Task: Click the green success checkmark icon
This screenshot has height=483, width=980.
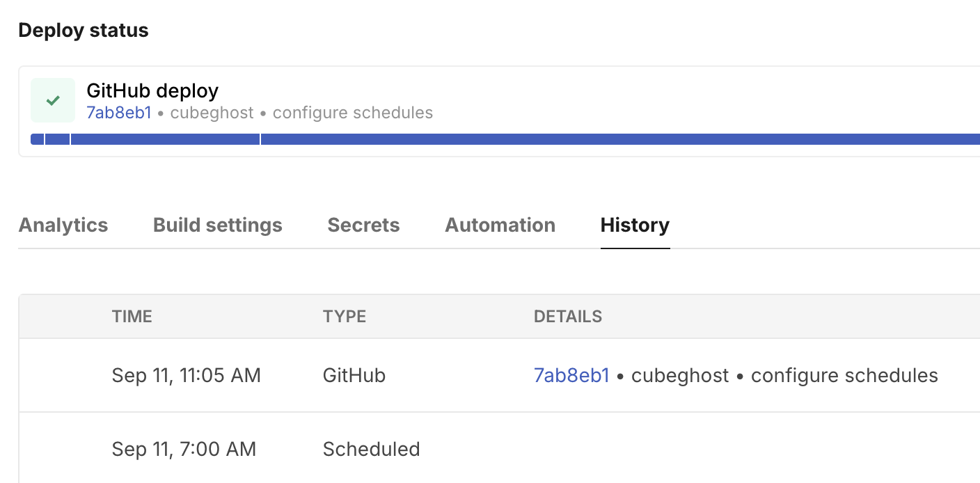Action: coord(52,100)
